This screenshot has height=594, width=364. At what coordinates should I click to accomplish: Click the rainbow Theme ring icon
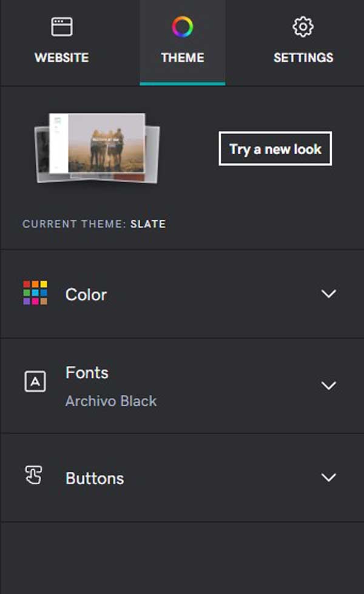pyautogui.click(x=182, y=27)
